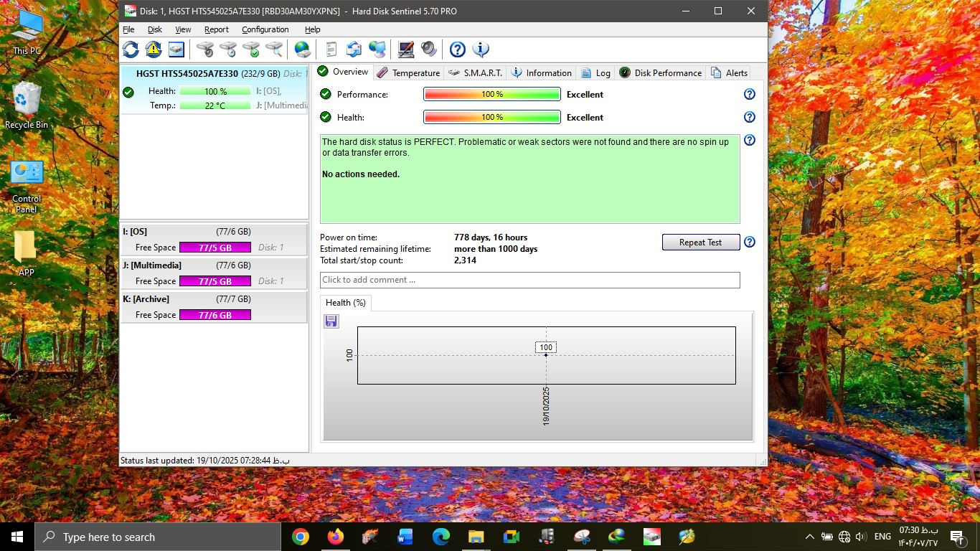Click the report document toolbar icon
Image resolution: width=980 pixels, height=551 pixels.
(331, 50)
